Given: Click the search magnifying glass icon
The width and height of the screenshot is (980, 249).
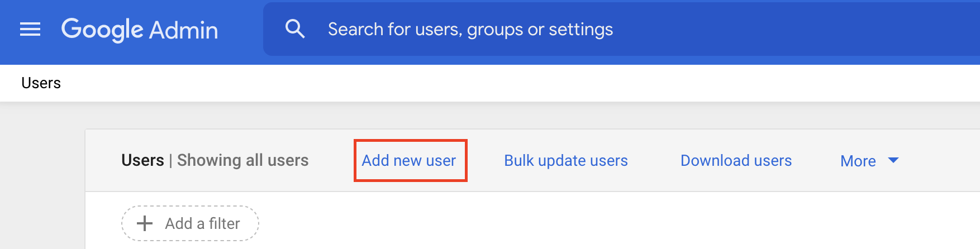Looking at the screenshot, I should [294, 28].
